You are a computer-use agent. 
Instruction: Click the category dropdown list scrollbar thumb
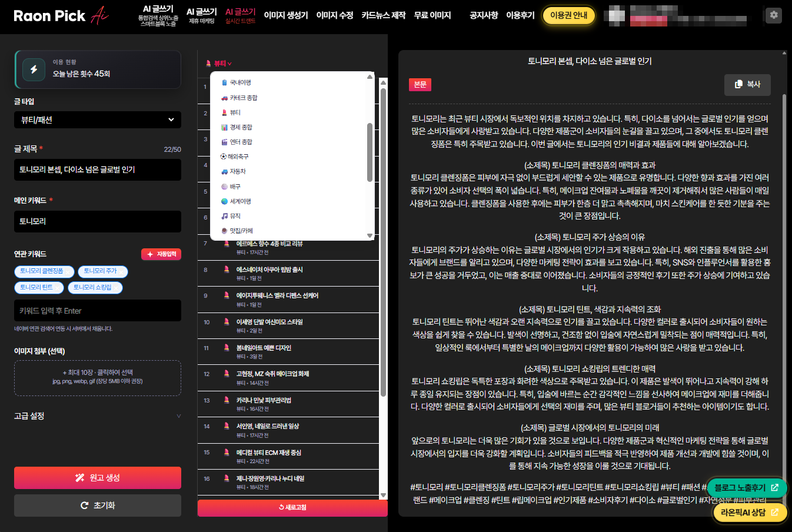point(370,152)
